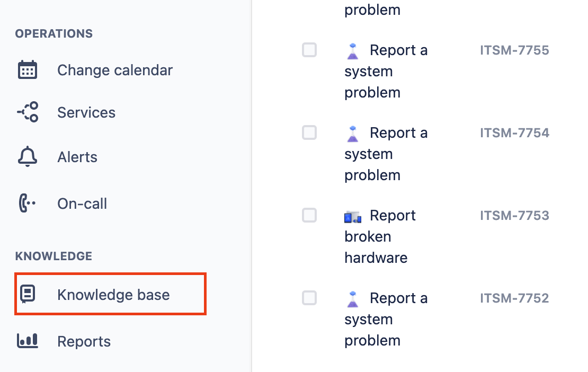Open Reports from the sidebar
Viewport: 588px width, 372px height.
click(84, 341)
